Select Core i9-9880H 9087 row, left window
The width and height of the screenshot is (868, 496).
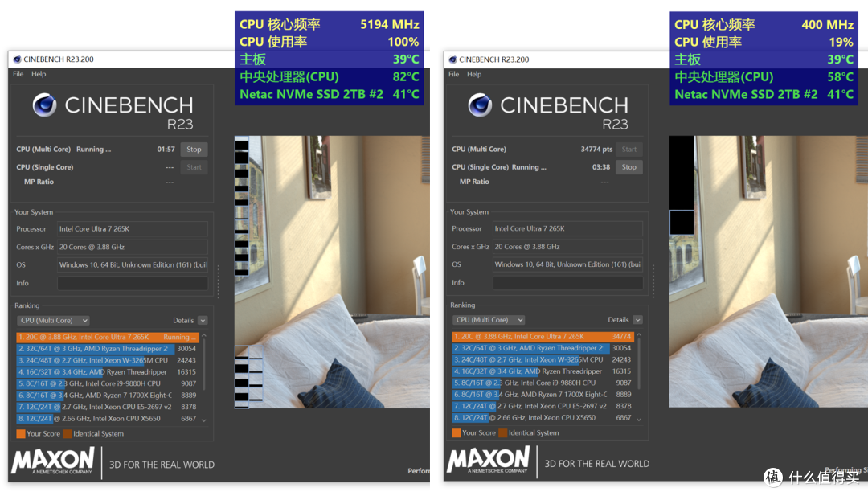point(108,383)
